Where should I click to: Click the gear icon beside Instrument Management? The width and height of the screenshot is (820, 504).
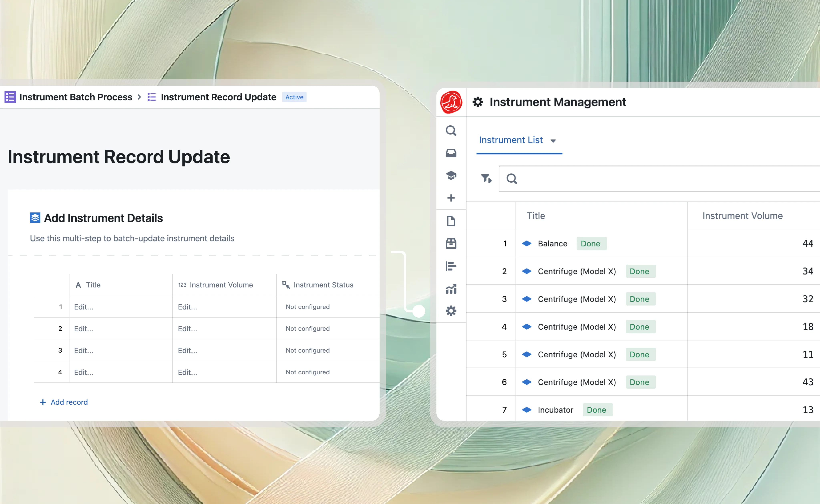pos(478,102)
